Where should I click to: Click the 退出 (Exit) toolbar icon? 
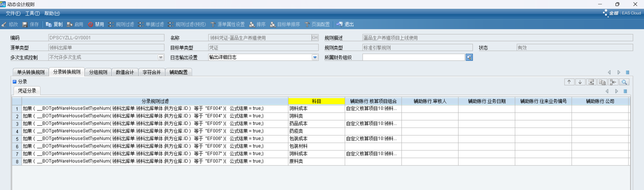tap(340, 24)
